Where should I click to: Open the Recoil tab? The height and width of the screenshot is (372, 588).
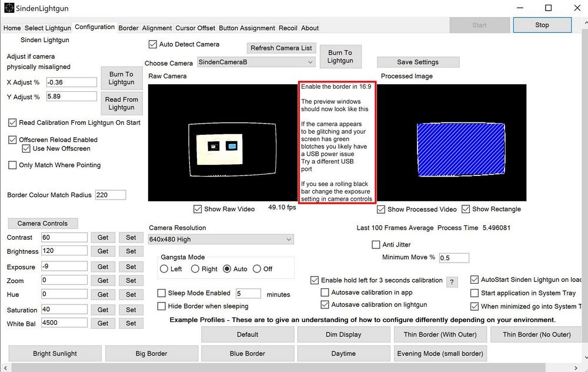(x=288, y=28)
